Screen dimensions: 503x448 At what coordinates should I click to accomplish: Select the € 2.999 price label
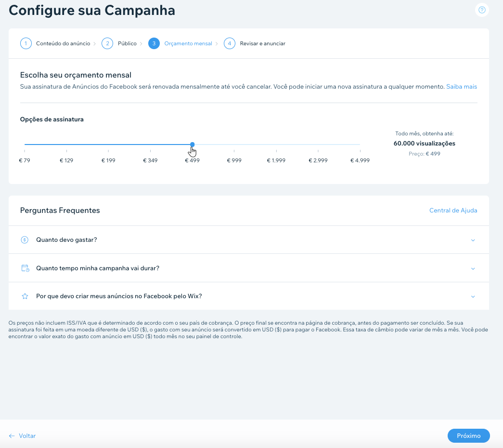pos(318,160)
